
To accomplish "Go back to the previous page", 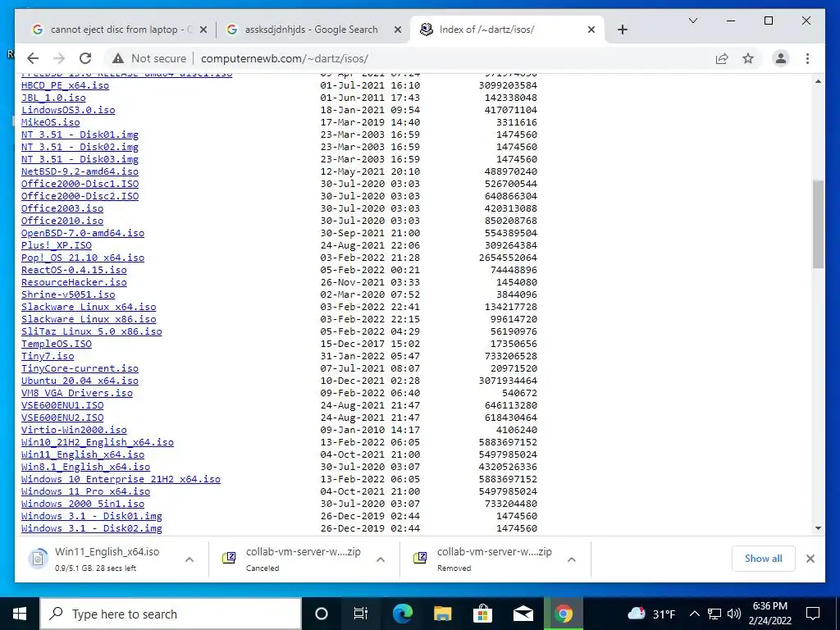I will pyautogui.click(x=33, y=58).
